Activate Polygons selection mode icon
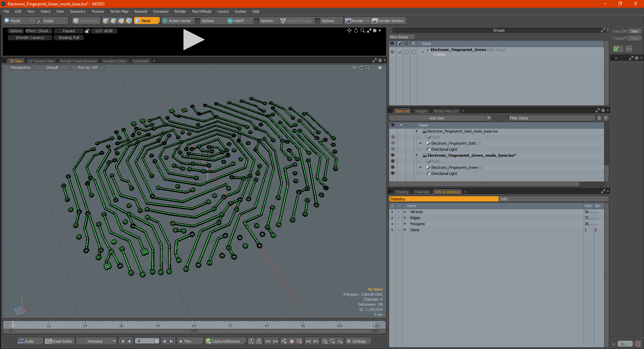Viewport: 644px width, 349px height. pos(121,21)
